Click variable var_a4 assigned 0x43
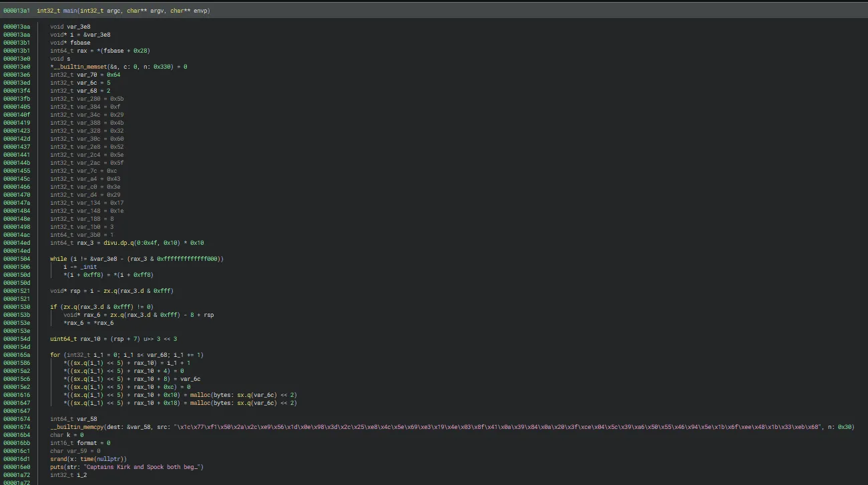This screenshot has width=868, height=485. point(85,179)
